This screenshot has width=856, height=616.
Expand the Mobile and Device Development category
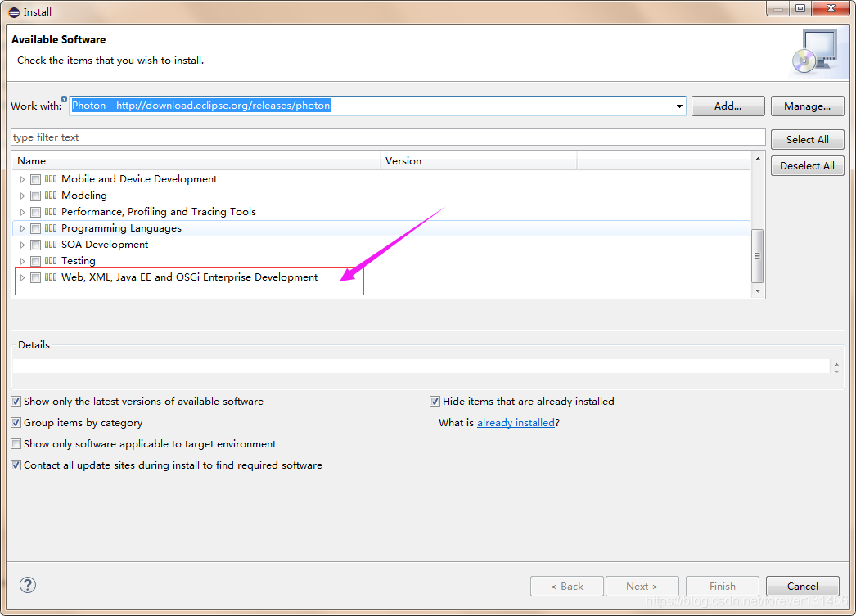point(22,179)
